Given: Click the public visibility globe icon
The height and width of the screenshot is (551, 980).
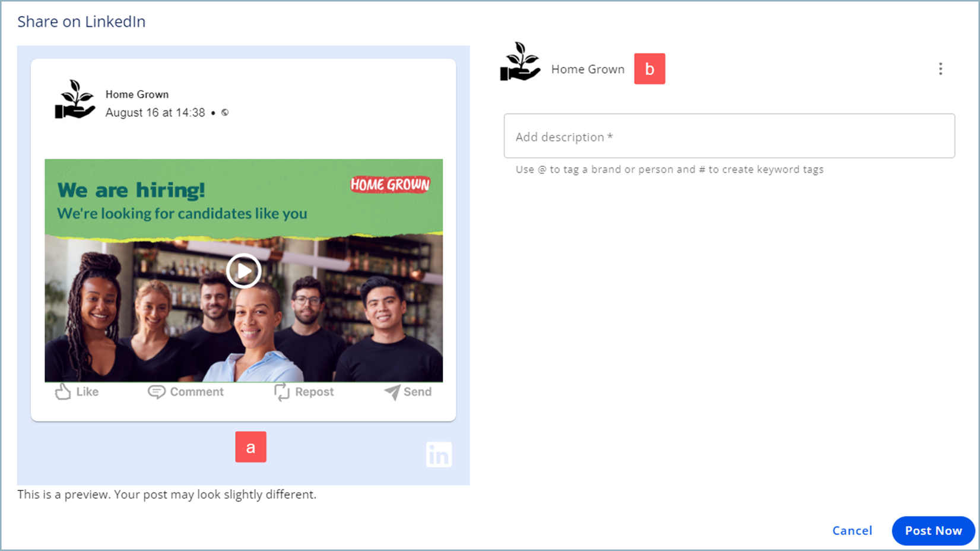Looking at the screenshot, I should (x=225, y=112).
